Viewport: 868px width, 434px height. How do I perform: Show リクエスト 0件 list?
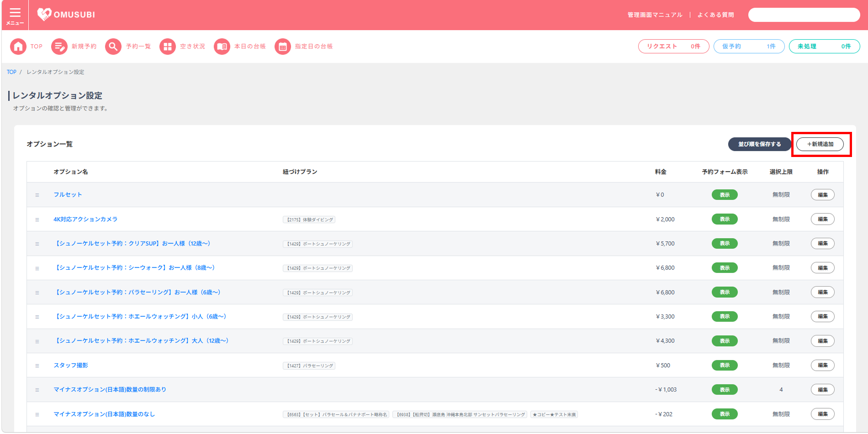point(673,47)
